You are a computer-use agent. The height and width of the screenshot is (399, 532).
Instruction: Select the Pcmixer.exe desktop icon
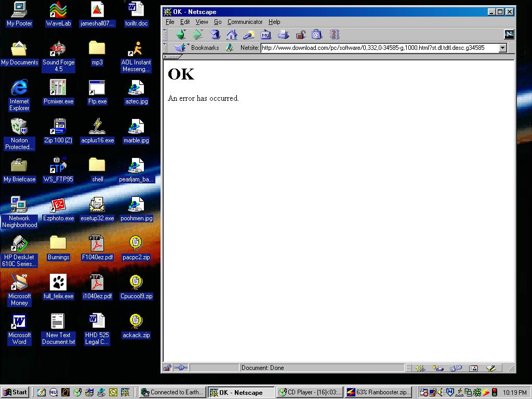[x=58, y=92]
